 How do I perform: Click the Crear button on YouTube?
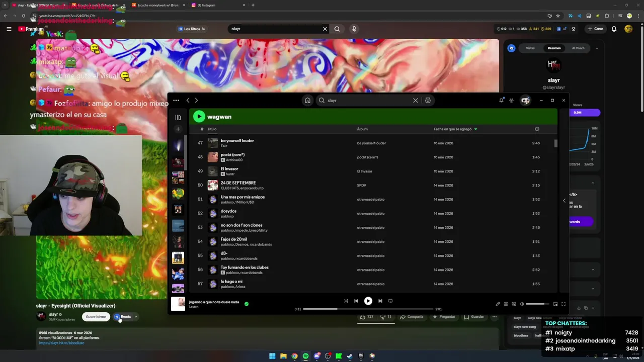tap(595, 29)
